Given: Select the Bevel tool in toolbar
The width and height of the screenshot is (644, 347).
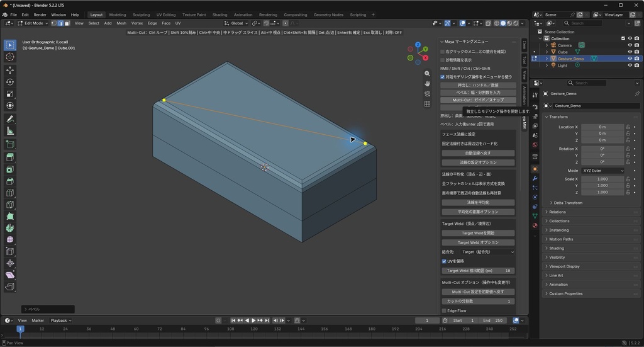Looking at the screenshot, I should (10, 181).
